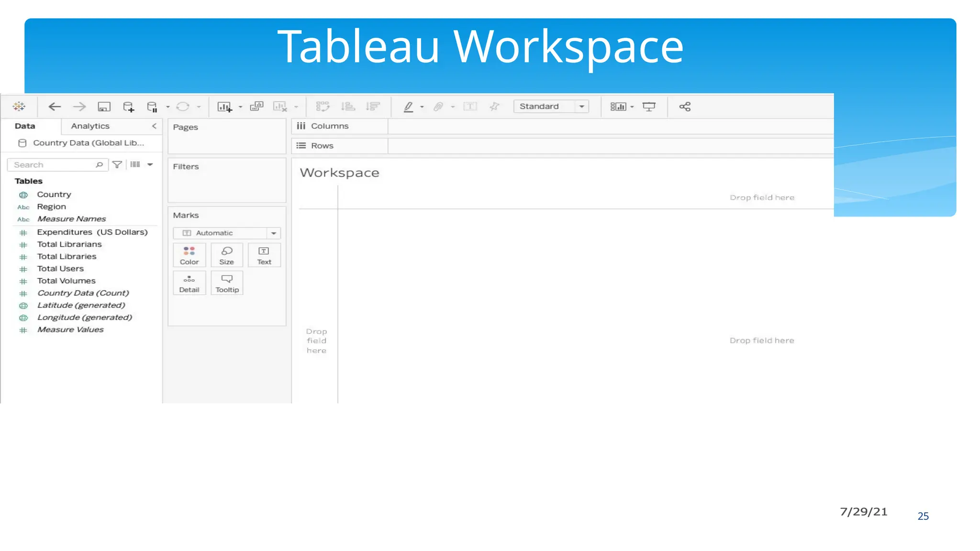Toggle the fix axes pin icon

(x=494, y=107)
